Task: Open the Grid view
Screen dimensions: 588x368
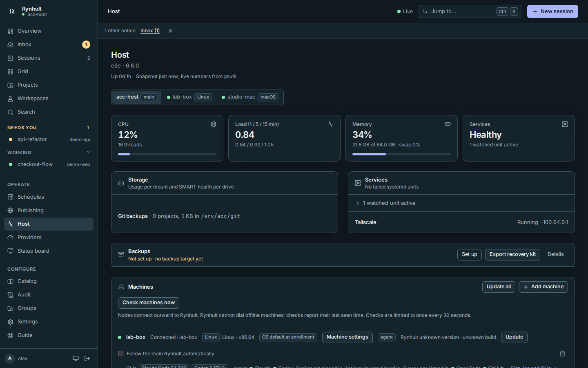Action: coord(49,72)
